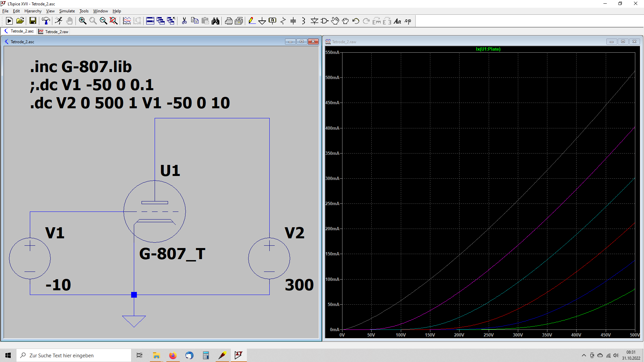Add SPICE directive '.op' icon
The image size is (644, 362).
(408, 21)
